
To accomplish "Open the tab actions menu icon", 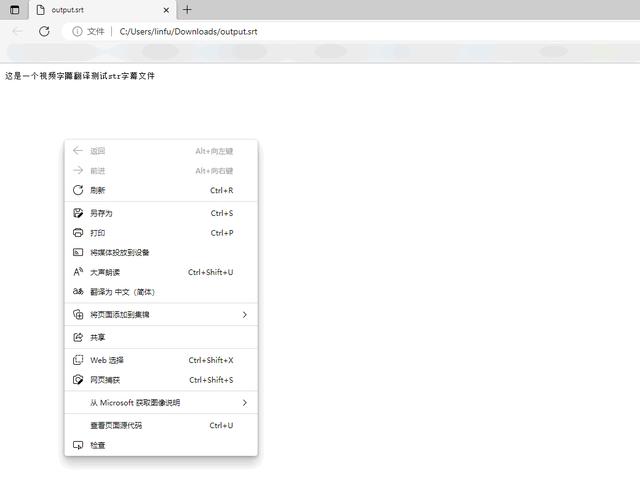I will [x=14, y=9].
